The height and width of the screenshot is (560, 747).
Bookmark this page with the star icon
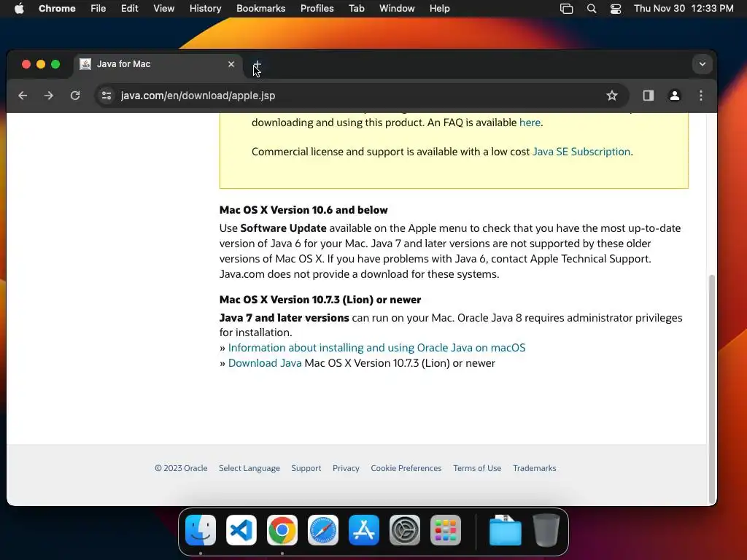(x=612, y=96)
